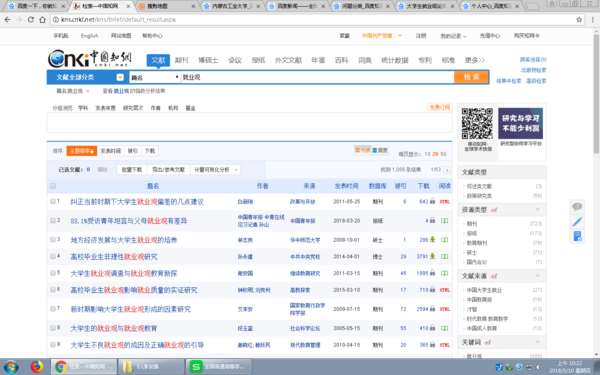
Task: Check the checkbox for result 5
Action: pyautogui.click(x=53, y=273)
